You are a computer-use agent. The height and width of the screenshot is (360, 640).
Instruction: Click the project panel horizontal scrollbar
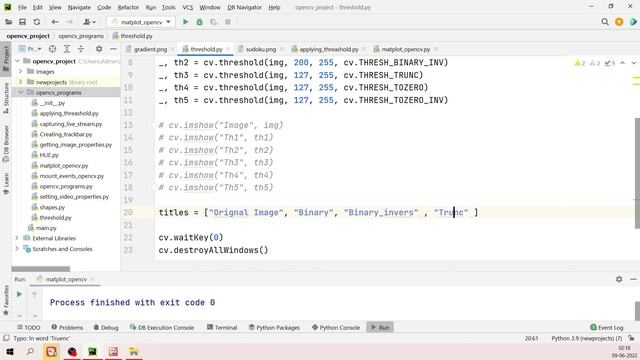(41, 269)
